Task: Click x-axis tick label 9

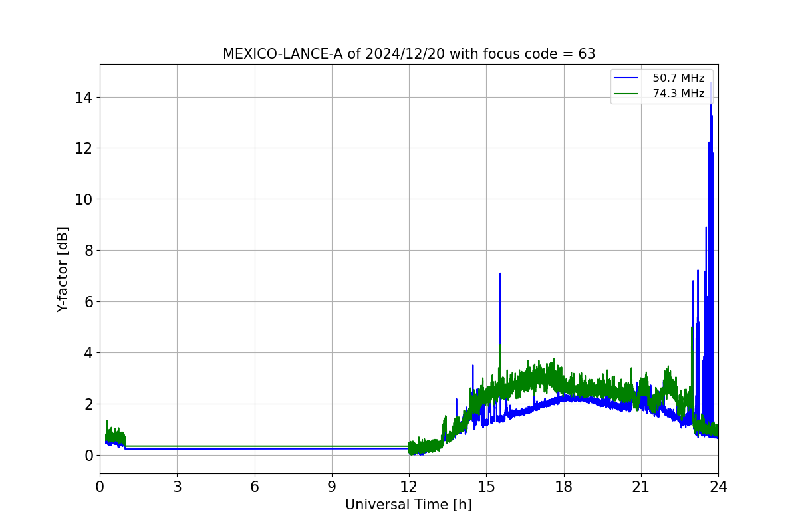Action: click(x=332, y=487)
